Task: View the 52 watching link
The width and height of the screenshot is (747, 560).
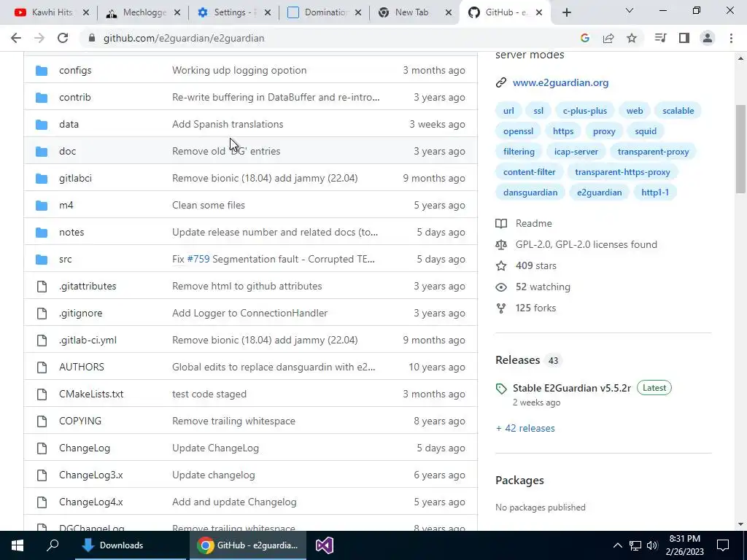Action: click(543, 287)
